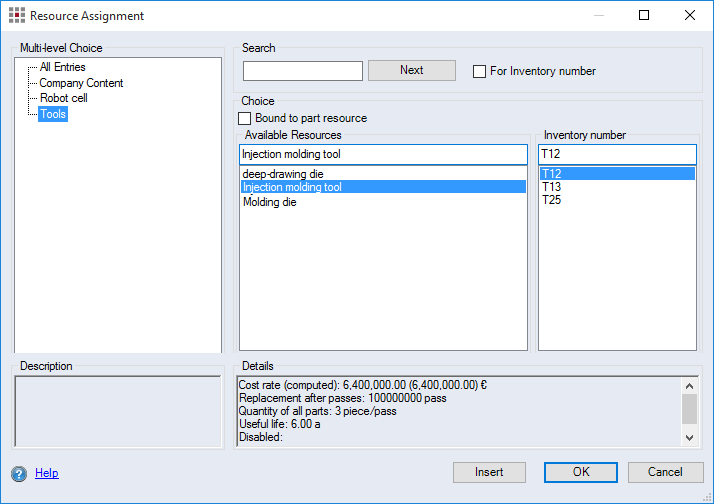This screenshot has height=504, width=714.
Task: Click the blue Help question mark icon
Action: 19,474
